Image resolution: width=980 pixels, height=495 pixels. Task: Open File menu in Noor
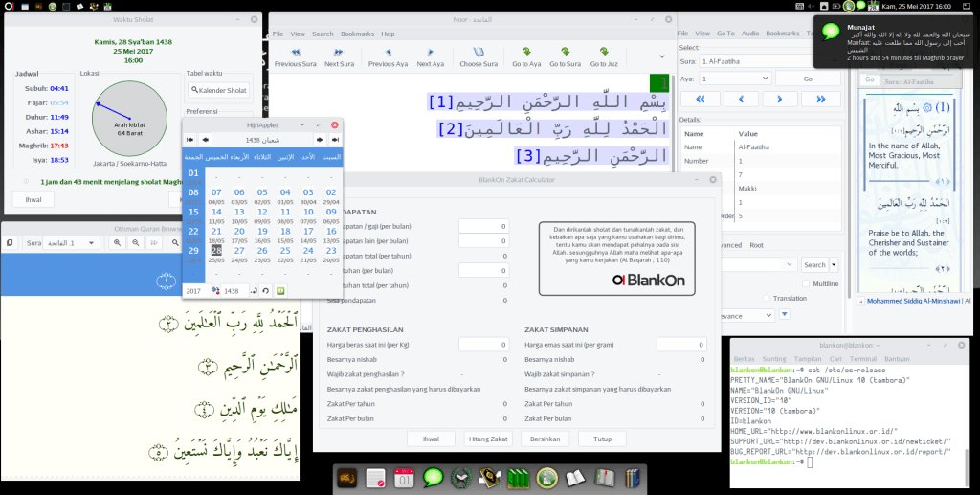coord(278,34)
